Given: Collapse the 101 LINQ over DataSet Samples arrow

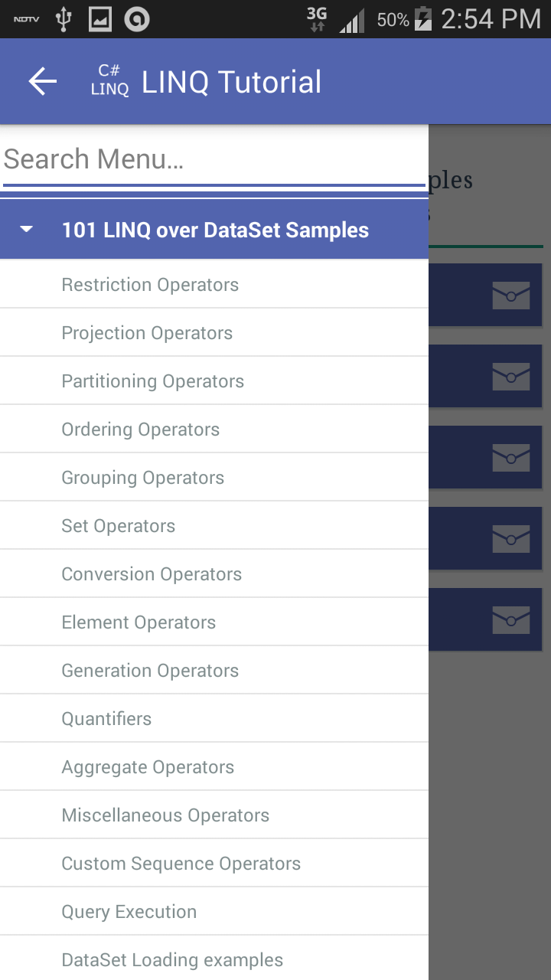Looking at the screenshot, I should tap(27, 229).
